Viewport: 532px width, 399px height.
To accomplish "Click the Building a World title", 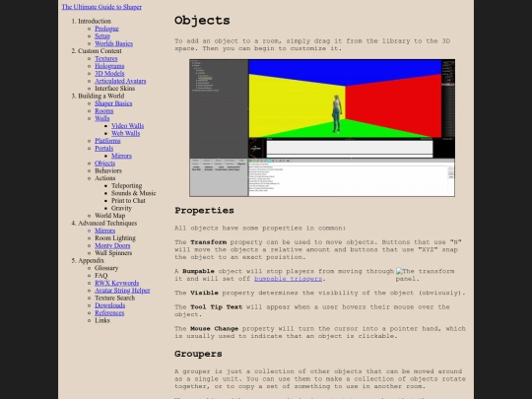I will pos(101,96).
